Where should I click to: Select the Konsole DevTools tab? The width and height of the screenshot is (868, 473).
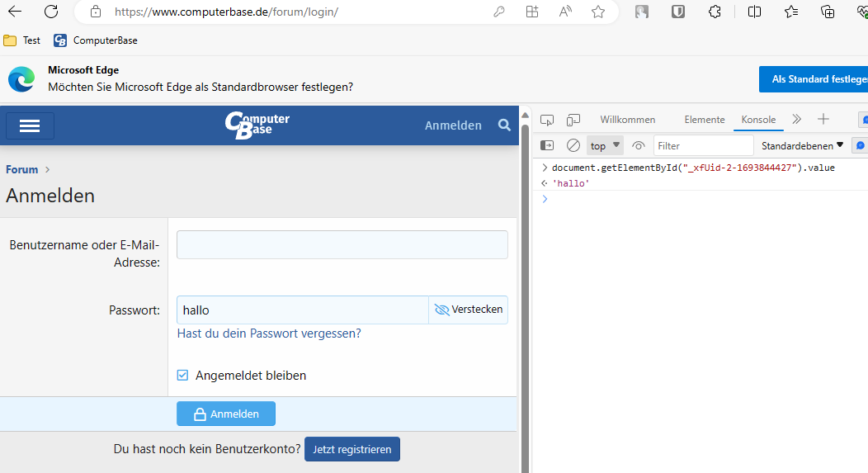click(758, 120)
